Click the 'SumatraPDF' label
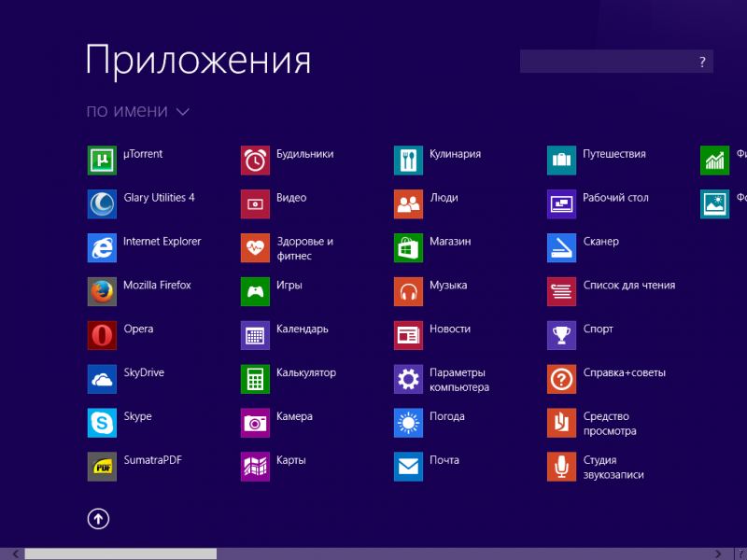 pos(153,460)
